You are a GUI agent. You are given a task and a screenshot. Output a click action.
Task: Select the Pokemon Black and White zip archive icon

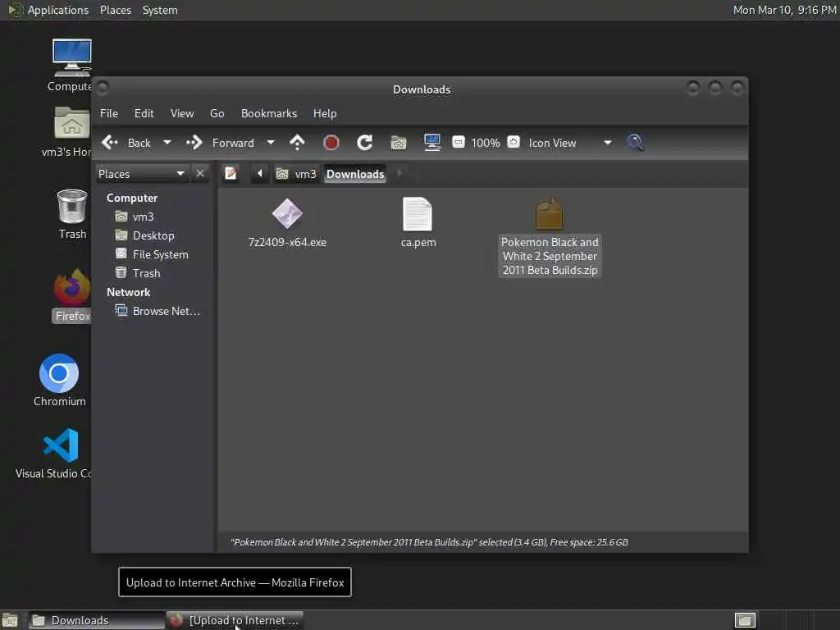[549, 214]
